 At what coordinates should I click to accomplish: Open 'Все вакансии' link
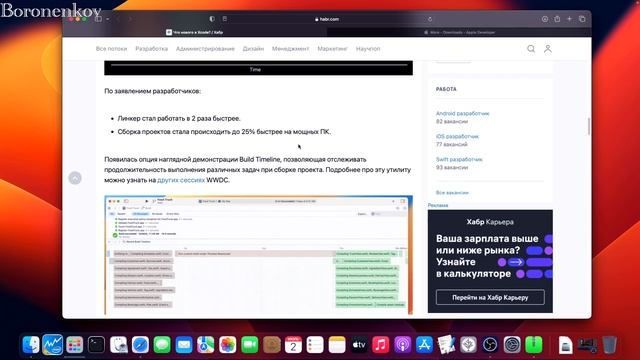pos(452,193)
